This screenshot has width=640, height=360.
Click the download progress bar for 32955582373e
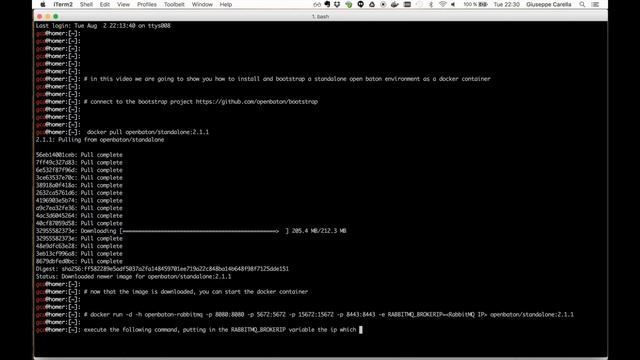[204, 231]
